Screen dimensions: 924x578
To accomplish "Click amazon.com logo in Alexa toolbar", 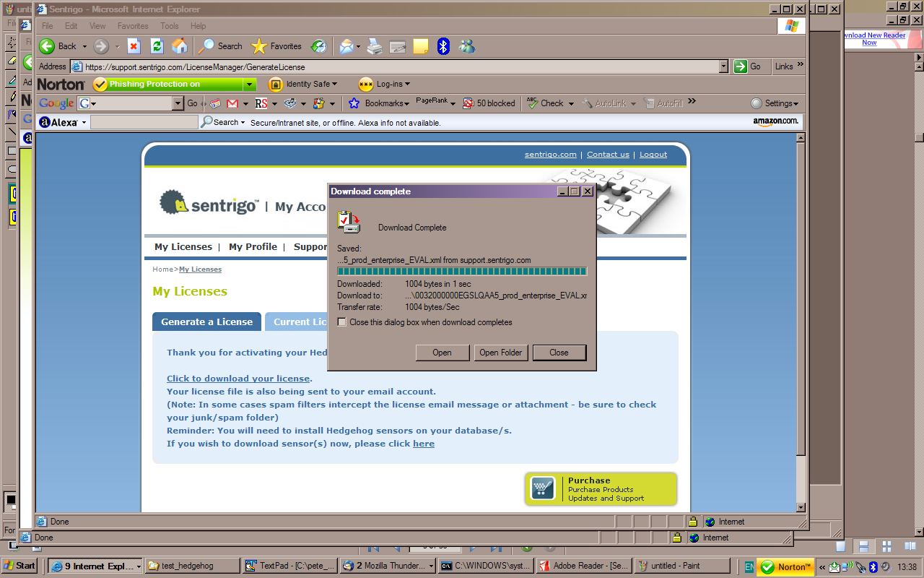I will 775,122.
